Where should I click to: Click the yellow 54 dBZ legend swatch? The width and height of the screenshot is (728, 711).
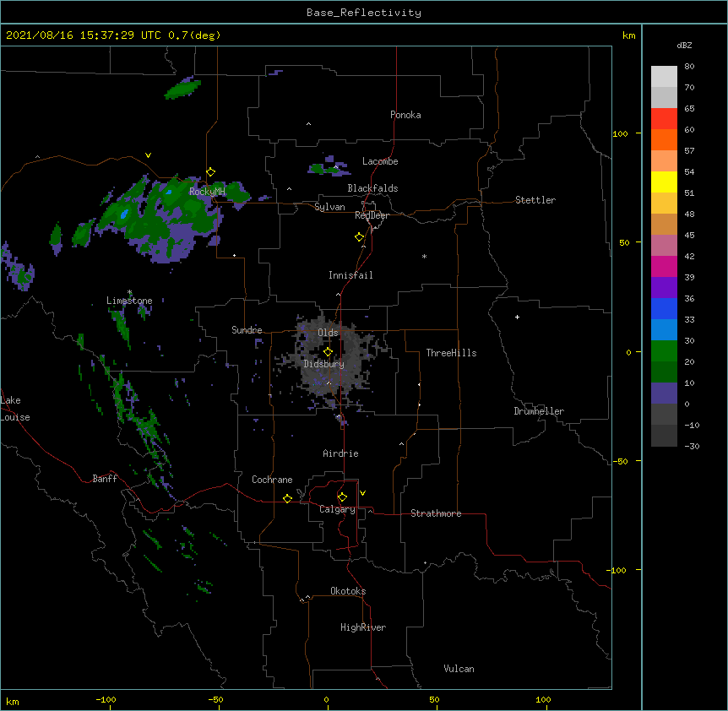664,182
